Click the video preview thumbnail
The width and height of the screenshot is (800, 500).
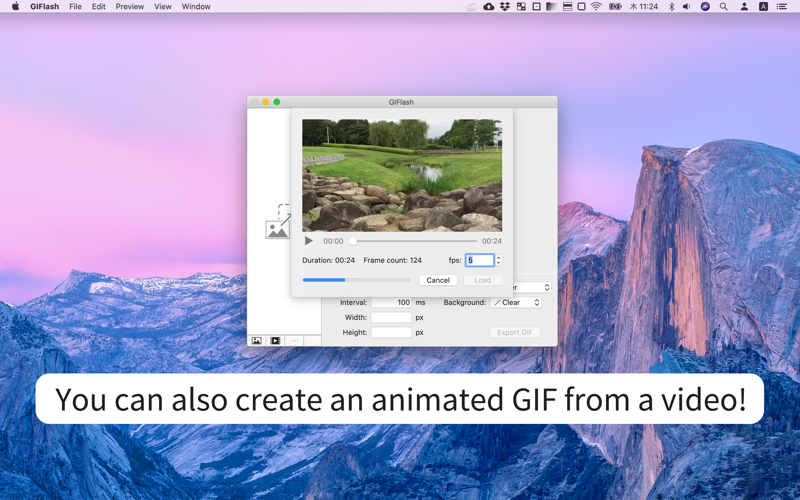(402, 176)
